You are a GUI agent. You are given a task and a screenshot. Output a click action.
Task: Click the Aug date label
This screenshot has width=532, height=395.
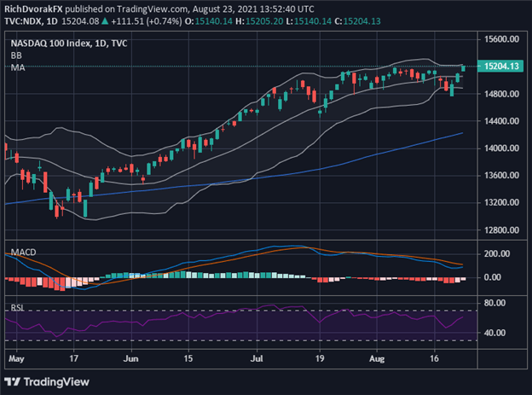click(x=377, y=358)
